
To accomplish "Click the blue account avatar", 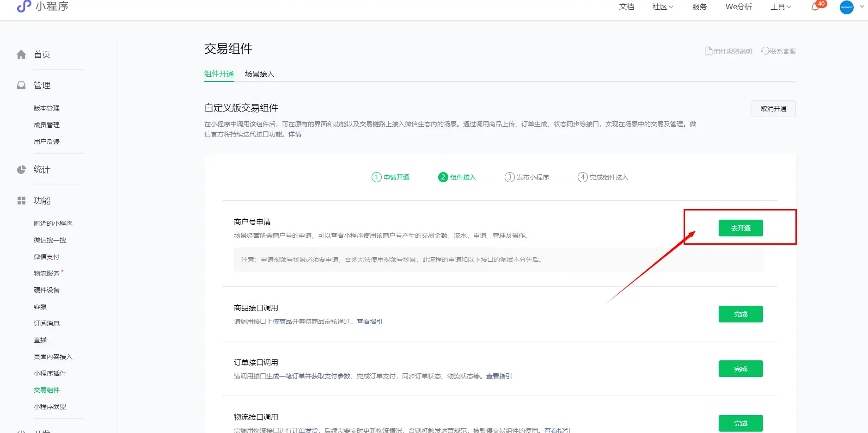I will pos(846,7).
